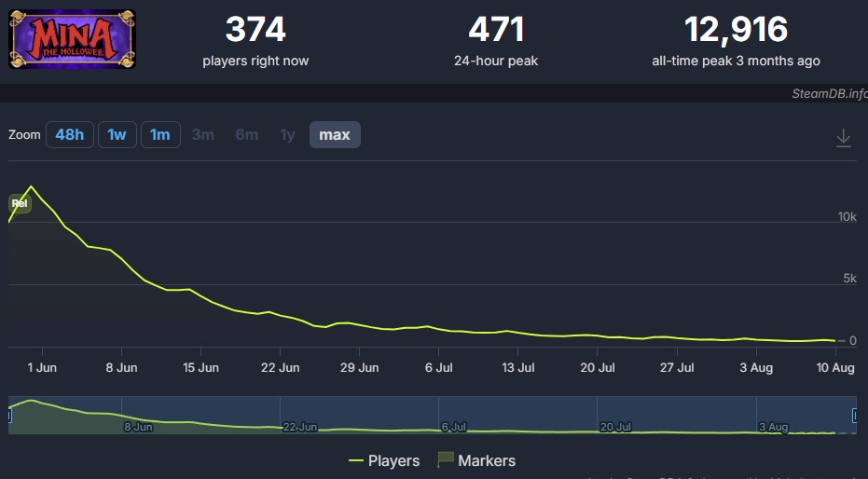
Task: Click the '6 Jul' axis label
Action: (438, 368)
